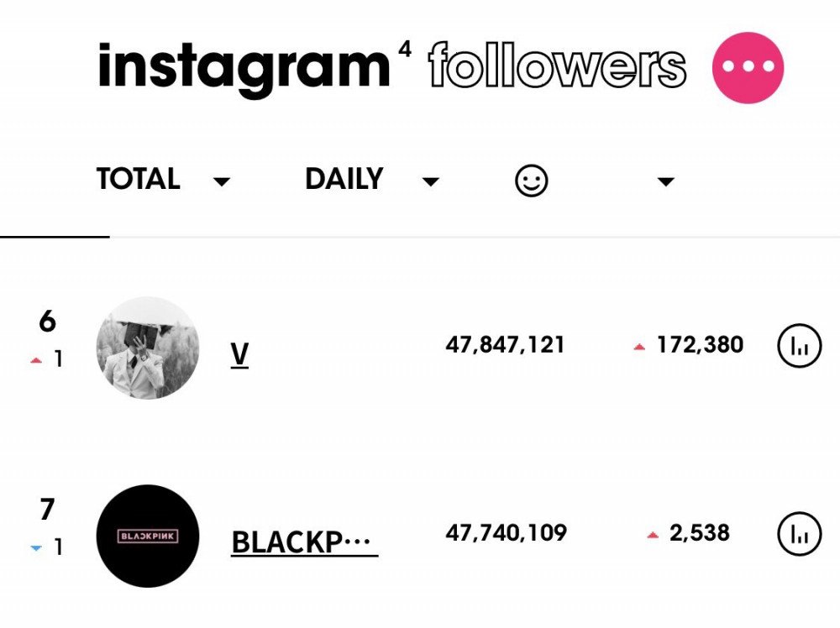Click the outlined followers heading
Image resolution: width=840 pixels, height=628 pixels.
[x=557, y=65]
